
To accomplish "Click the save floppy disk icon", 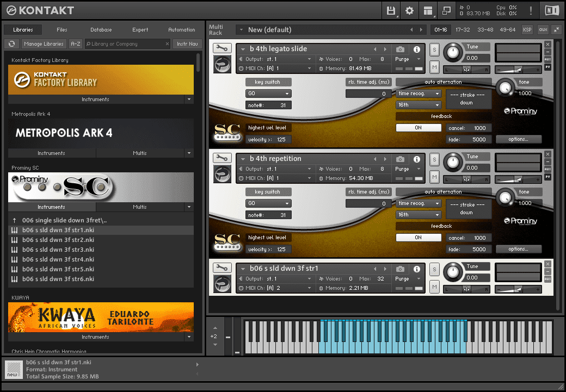I will pos(391,10).
